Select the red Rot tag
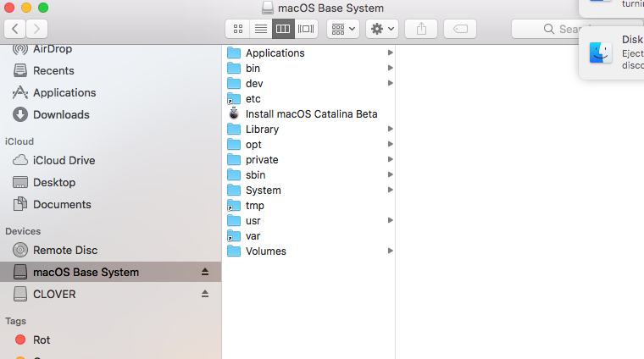Viewport: 644px width, 359px height. [x=42, y=340]
